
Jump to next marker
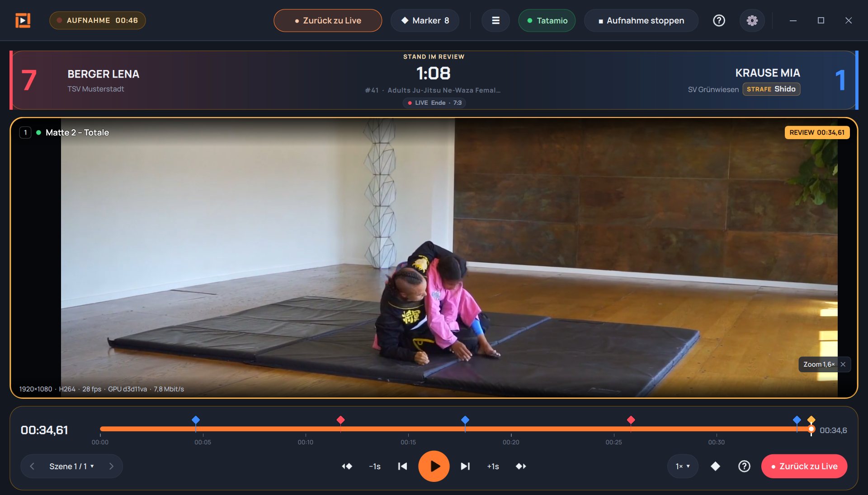coord(521,466)
